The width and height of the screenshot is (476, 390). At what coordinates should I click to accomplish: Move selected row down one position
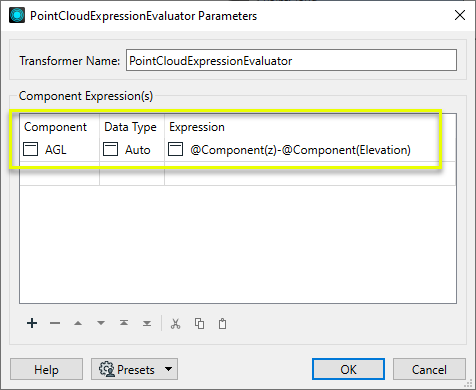point(101,323)
